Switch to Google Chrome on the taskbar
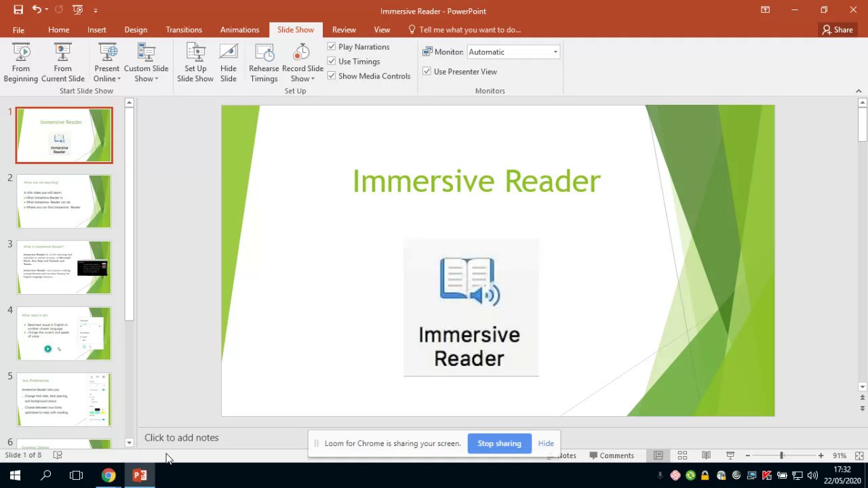This screenshot has height=488, width=868. (x=108, y=475)
